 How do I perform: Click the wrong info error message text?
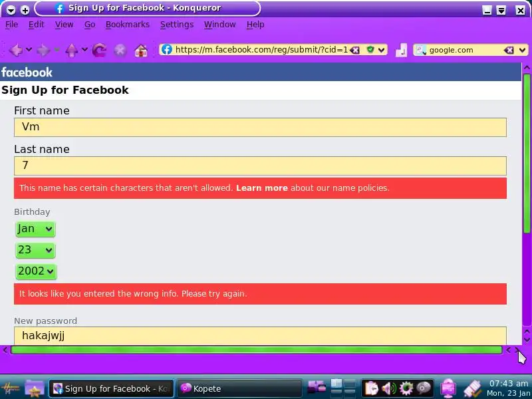(x=132, y=294)
